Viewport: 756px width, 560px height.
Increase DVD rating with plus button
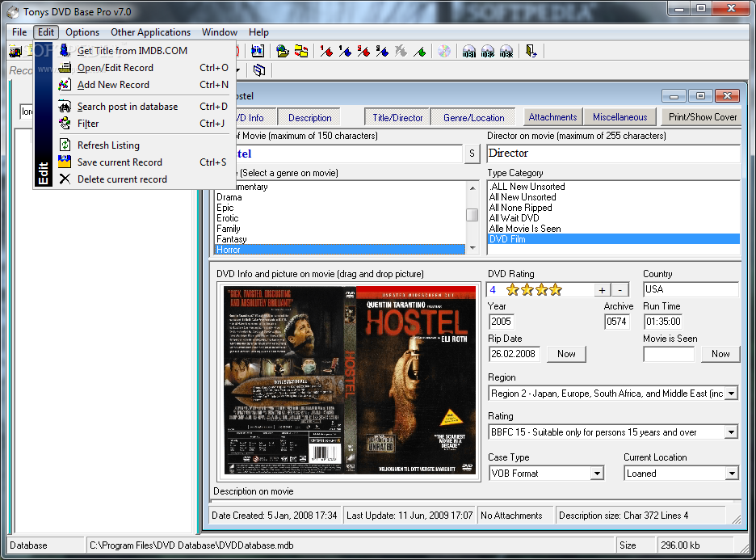click(x=602, y=290)
